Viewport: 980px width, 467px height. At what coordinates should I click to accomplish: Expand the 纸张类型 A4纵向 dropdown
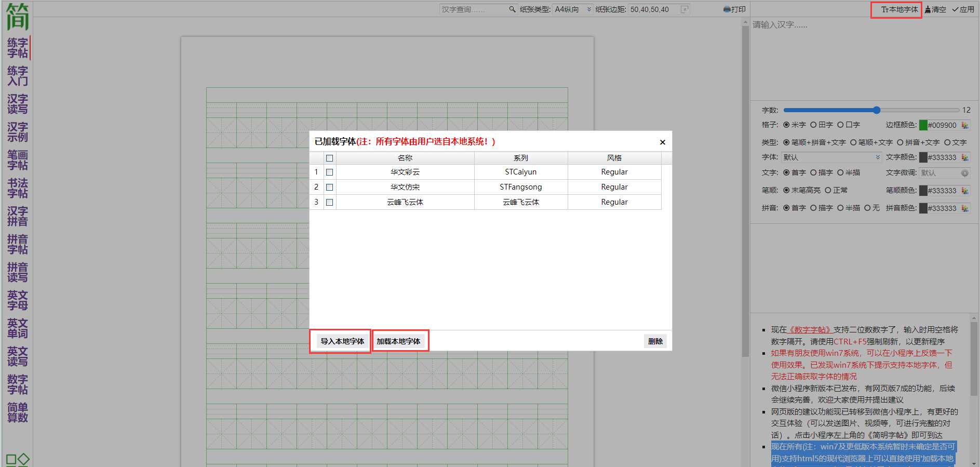(589, 9)
